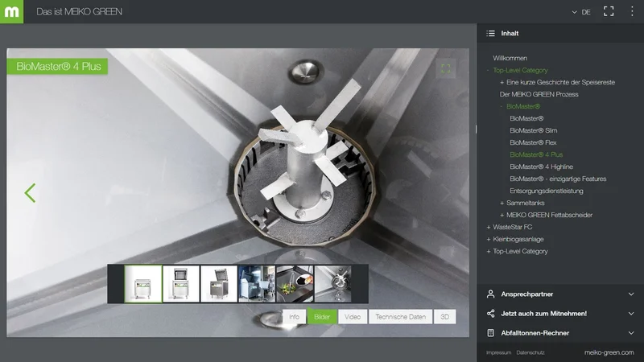Expand the WasteStar FC category
The width and height of the screenshot is (644, 362).
[x=488, y=227]
